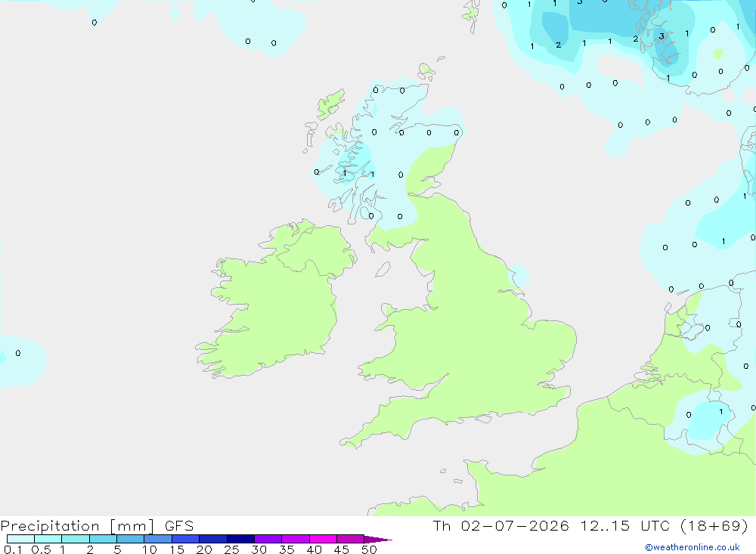Click the 30–35 mm violet legend box

pyautogui.click(x=268, y=539)
